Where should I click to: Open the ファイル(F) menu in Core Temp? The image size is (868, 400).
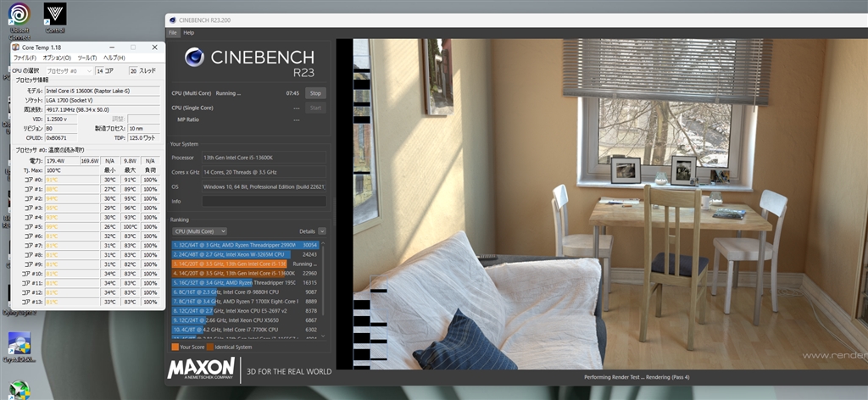pyautogui.click(x=25, y=58)
